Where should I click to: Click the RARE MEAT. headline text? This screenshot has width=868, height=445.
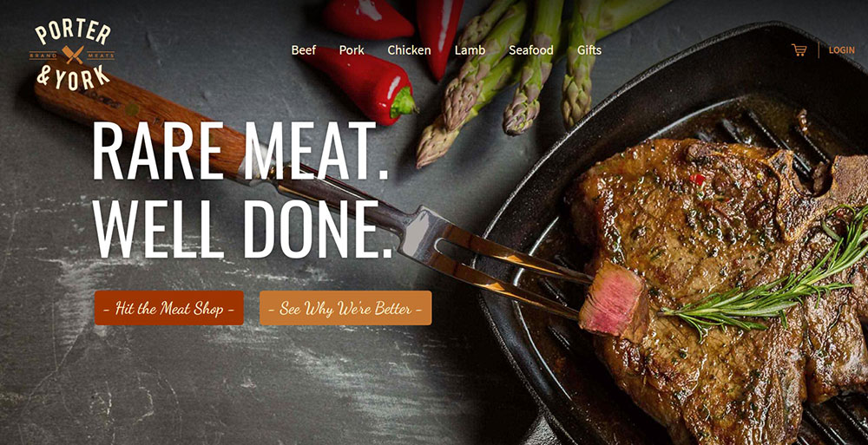(x=240, y=151)
